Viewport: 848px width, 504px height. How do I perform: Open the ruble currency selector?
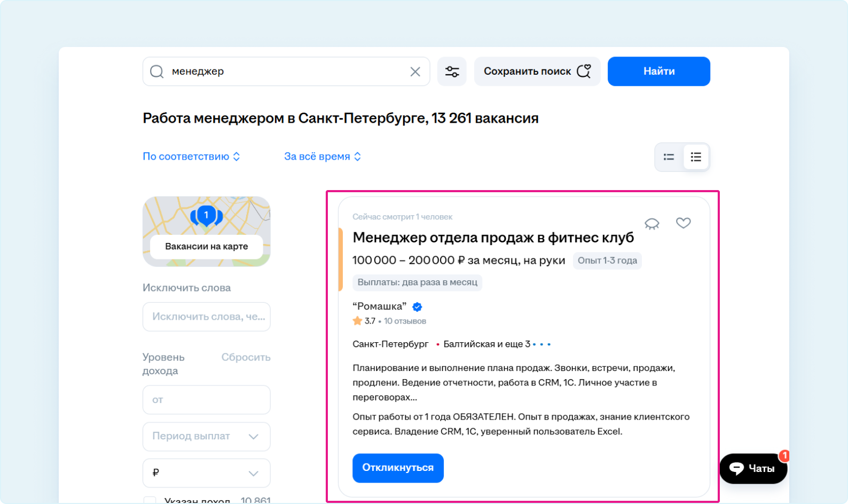206,473
